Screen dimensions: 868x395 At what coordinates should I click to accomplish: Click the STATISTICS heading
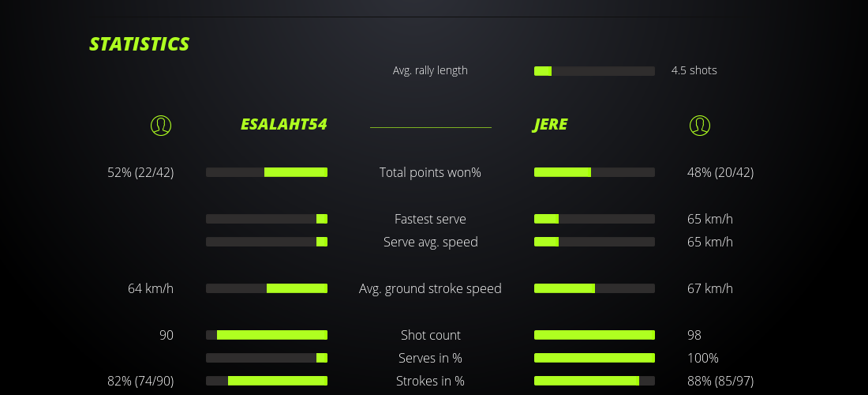click(x=140, y=44)
